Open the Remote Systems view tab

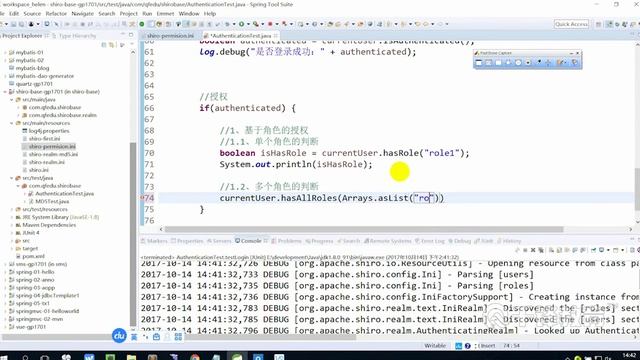(x=388, y=241)
